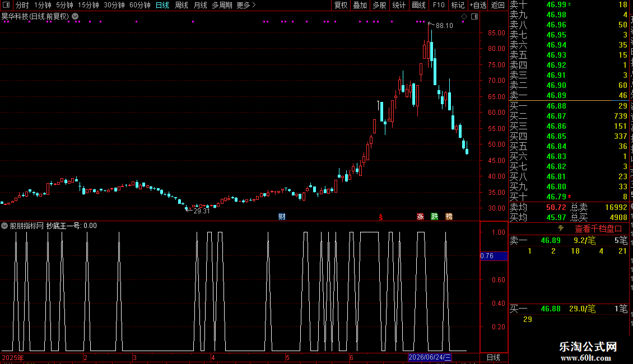Screen dimensions: 633x364
Task: Select the 1分钟 period tab
Action: tap(43, 5)
